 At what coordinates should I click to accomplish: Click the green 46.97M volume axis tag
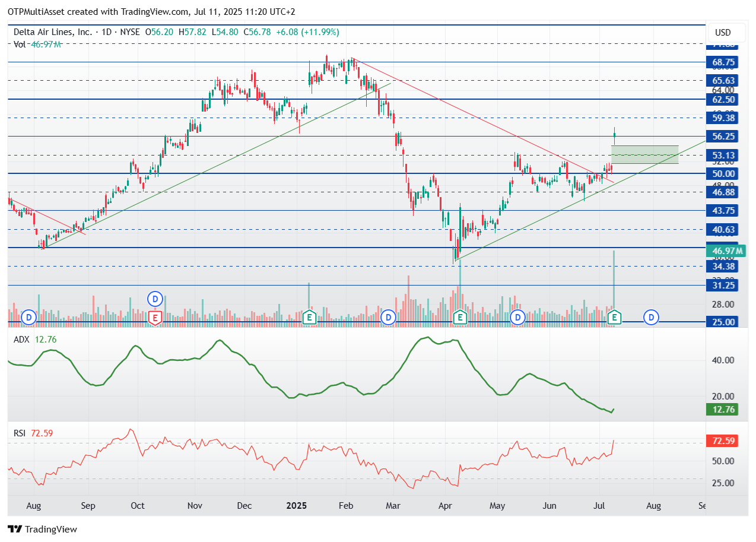[726, 251]
